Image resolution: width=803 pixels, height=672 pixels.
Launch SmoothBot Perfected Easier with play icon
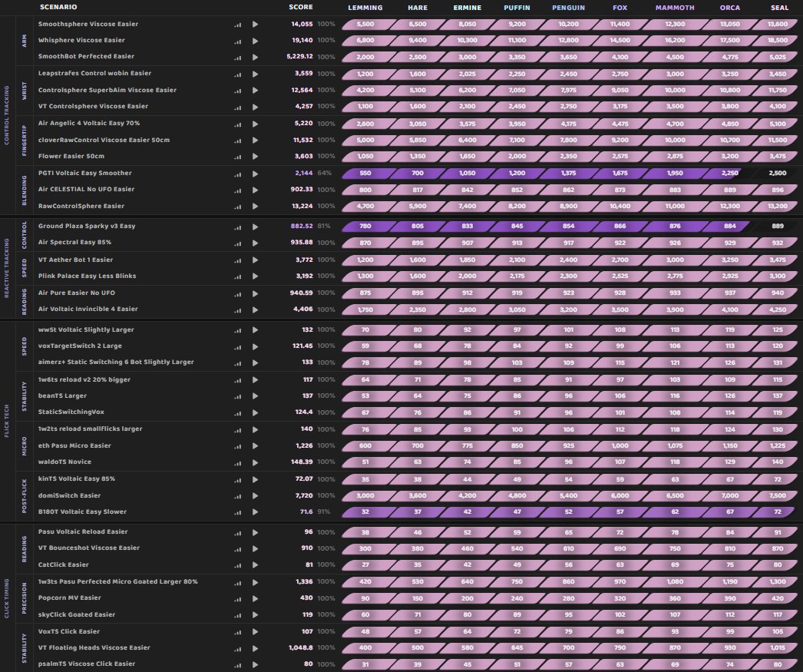[255, 58]
